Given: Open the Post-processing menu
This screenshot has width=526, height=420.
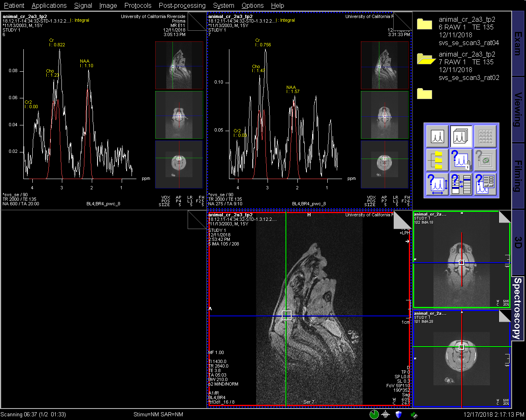Looking at the screenshot, I should click(182, 5).
